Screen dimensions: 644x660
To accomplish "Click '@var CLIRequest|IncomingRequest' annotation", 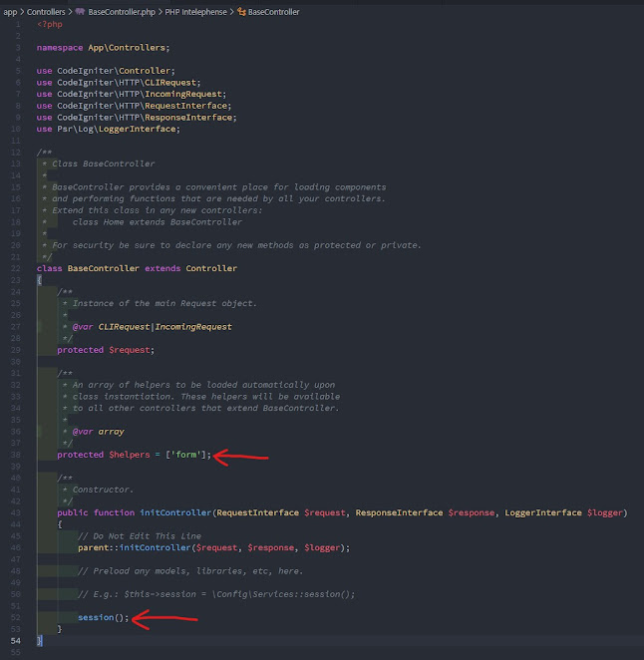I will tap(152, 327).
